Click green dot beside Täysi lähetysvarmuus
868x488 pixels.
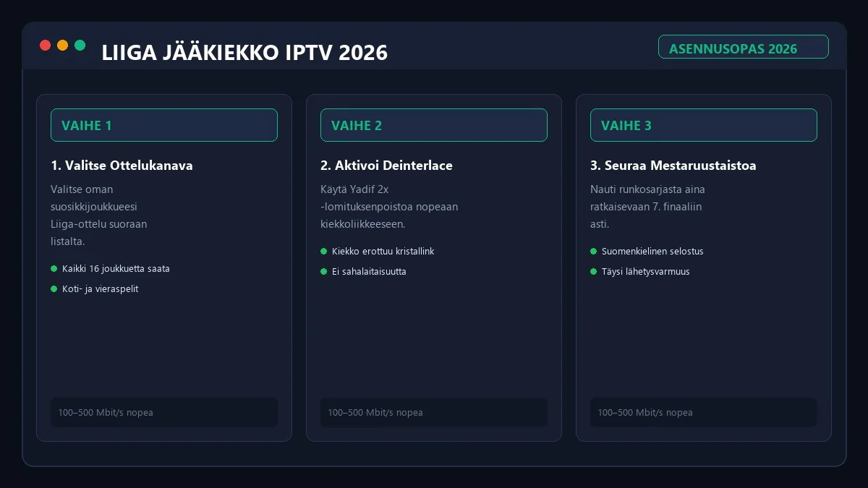(594, 272)
